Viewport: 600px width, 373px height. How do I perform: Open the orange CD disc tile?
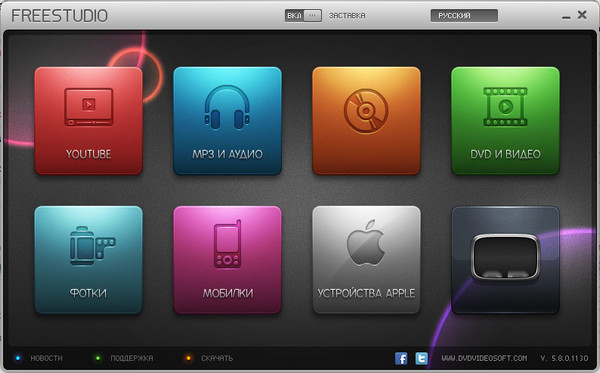click(366, 121)
